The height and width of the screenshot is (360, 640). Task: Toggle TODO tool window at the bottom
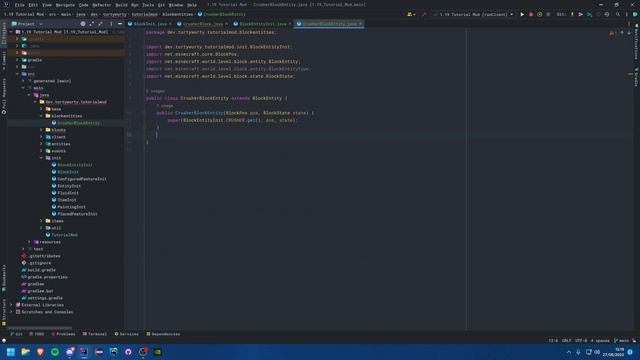point(37,334)
